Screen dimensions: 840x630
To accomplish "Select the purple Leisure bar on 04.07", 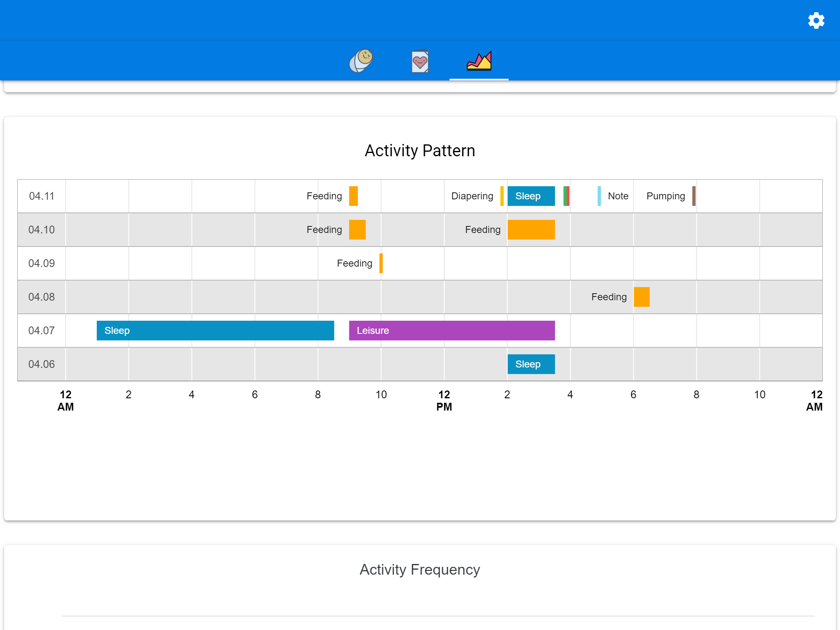I will point(452,331).
